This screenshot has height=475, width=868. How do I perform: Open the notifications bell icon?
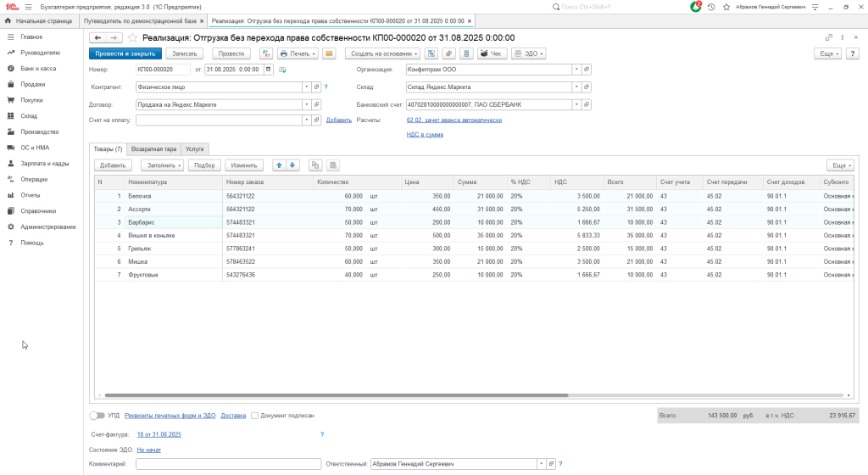[x=696, y=7]
